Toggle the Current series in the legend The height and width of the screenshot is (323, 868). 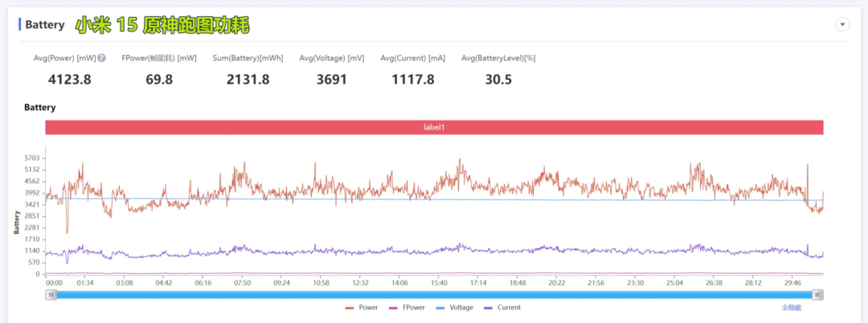pos(502,308)
